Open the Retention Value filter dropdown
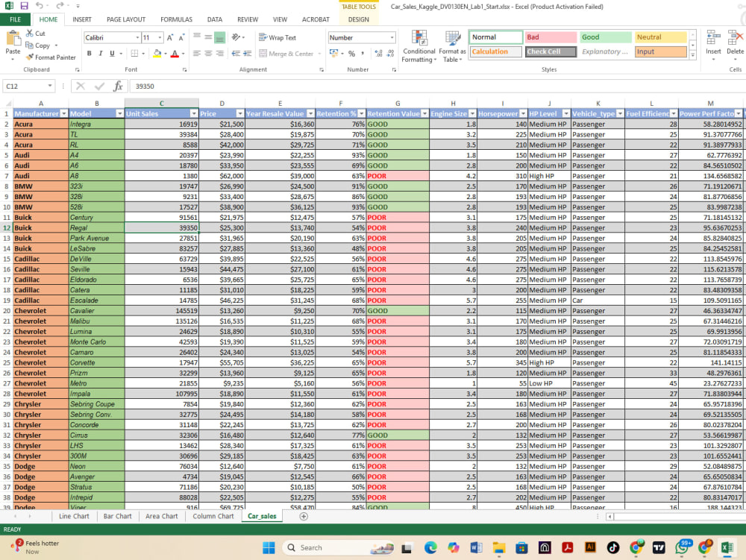746x560 pixels. (424, 113)
